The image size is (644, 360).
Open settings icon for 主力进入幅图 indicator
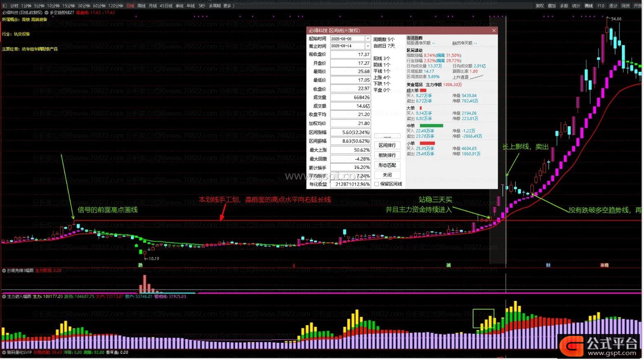pos(4,296)
